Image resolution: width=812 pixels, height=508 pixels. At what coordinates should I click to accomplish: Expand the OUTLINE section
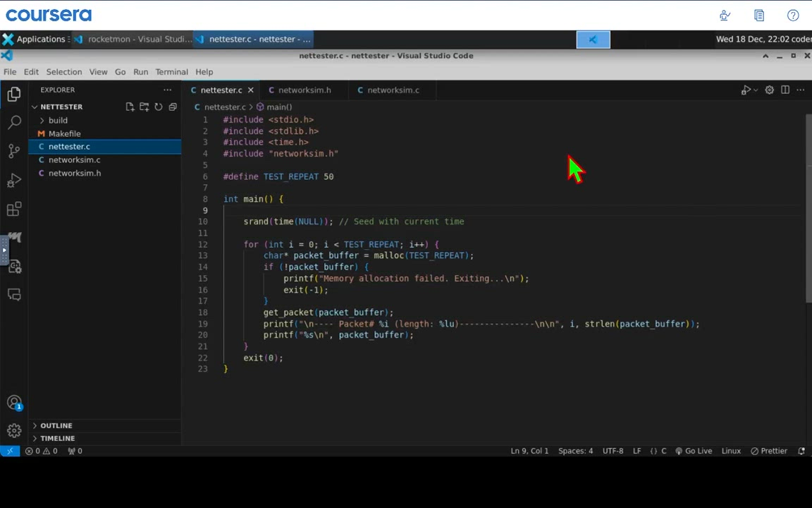(104, 425)
